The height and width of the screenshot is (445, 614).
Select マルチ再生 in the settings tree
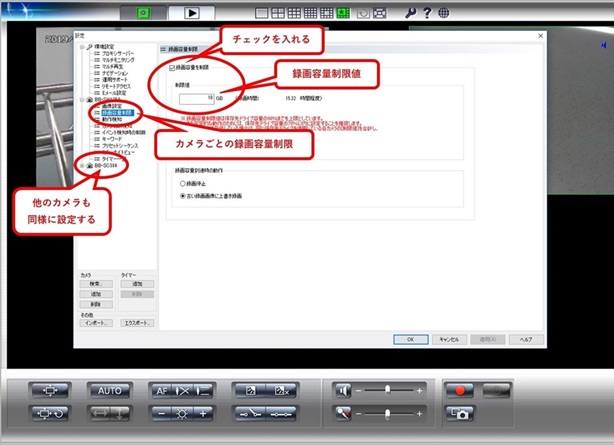tap(112, 67)
